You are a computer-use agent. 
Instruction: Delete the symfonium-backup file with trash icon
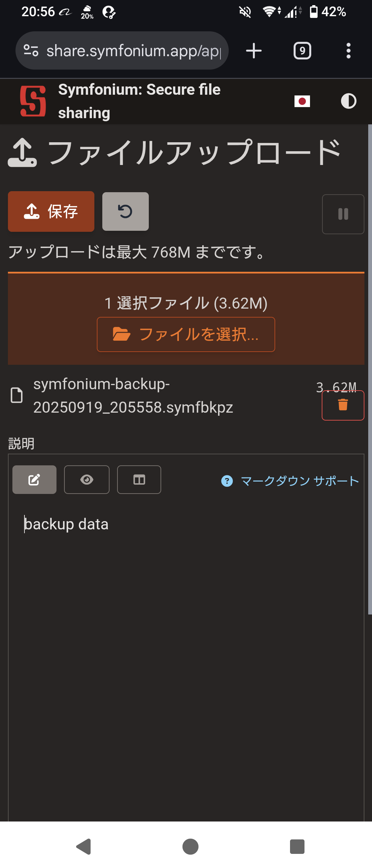343,405
